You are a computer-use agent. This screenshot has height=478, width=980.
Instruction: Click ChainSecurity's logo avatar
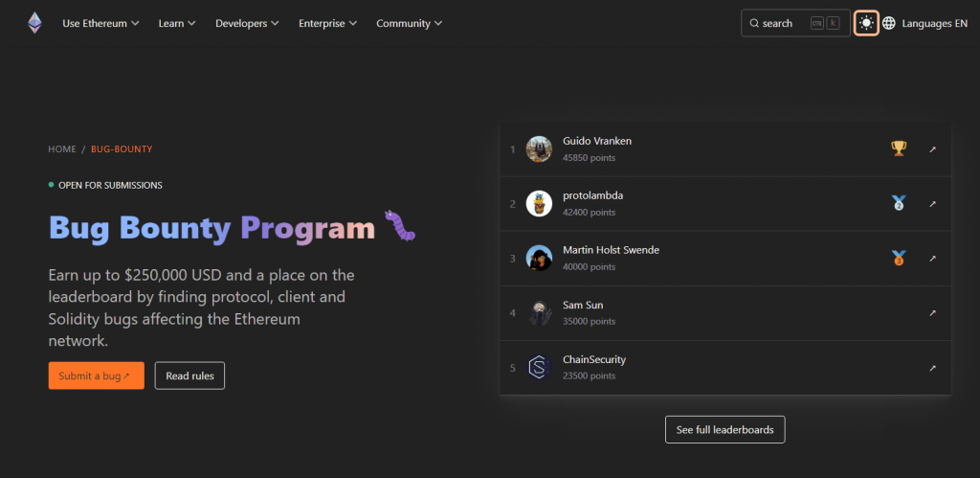point(539,367)
